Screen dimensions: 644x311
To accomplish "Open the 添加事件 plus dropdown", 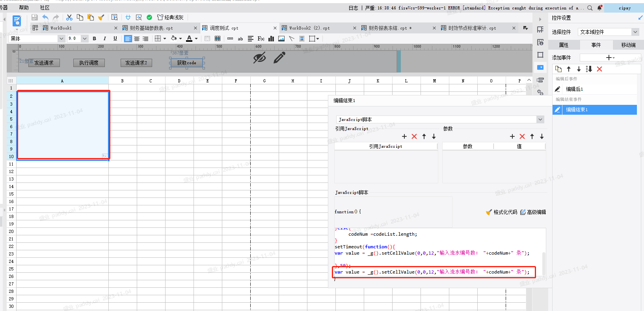I will point(610,58).
